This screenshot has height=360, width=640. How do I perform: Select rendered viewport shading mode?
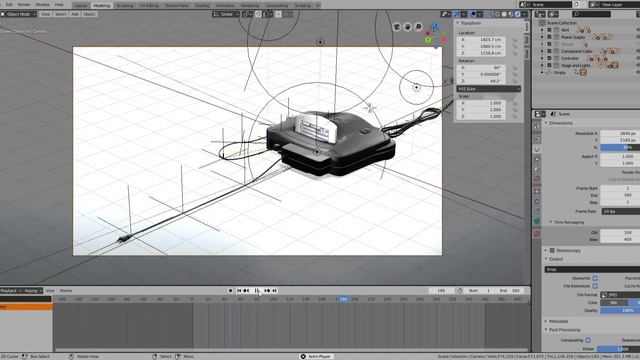[518, 14]
